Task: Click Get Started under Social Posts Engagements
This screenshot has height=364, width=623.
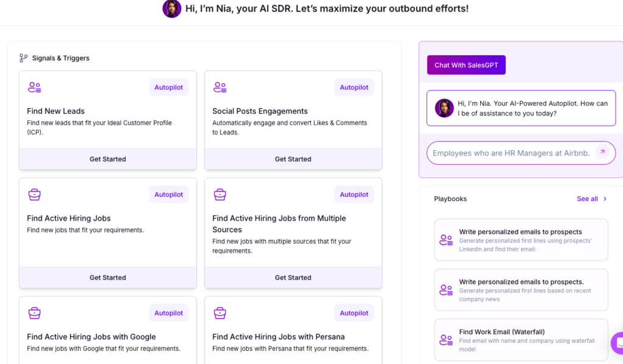Action: click(x=293, y=159)
